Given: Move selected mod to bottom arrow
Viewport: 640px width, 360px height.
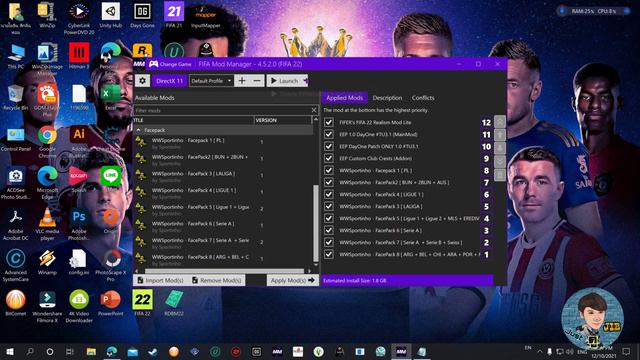Looking at the screenshot, I should tap(500, 161).
